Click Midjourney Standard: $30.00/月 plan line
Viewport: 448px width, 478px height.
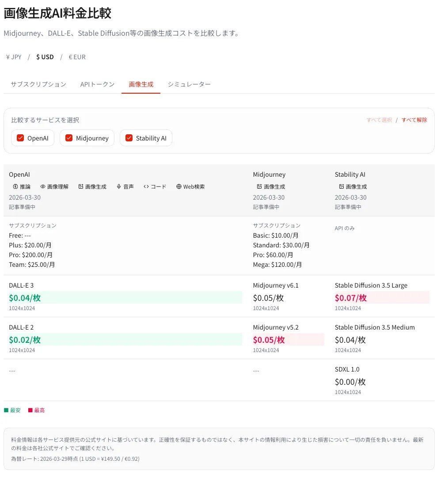281,245
